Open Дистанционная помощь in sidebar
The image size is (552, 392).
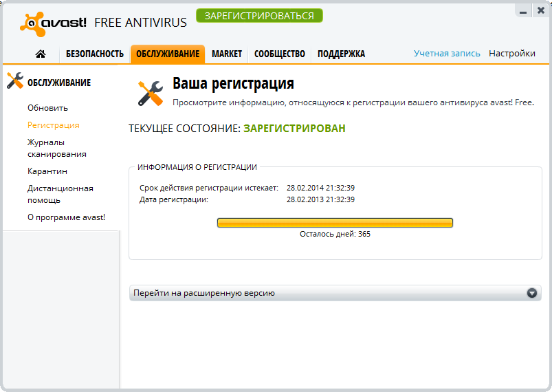[60, 195]
